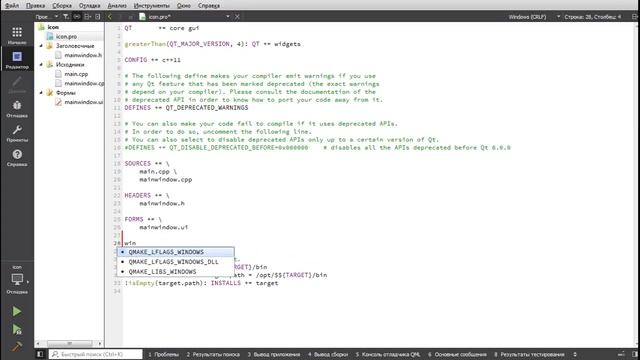640x360 pixels.
Task: Split the editor with top-right icon
Action: tap(634, 17)
